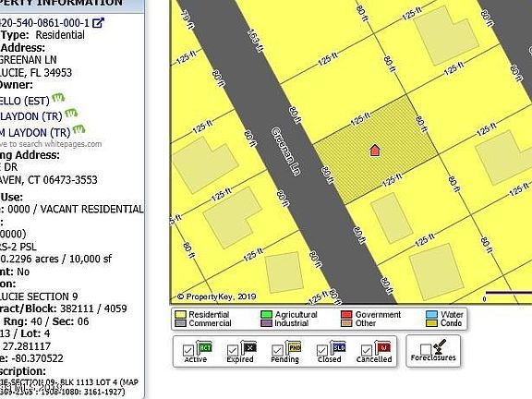Toggle the Cancelled listings checkbox
Screen dimensions: 532x399
tap(367, 350)
